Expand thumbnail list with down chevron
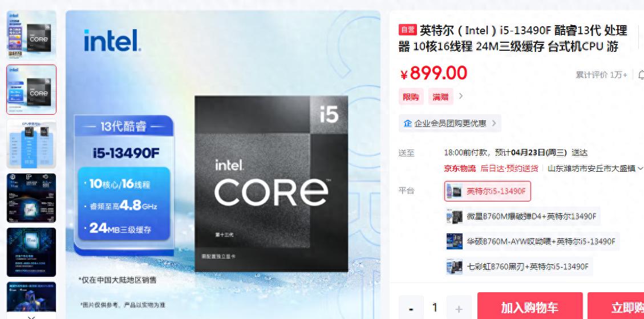The width and height of the screenshot is (644, 319). coord(31,316)
